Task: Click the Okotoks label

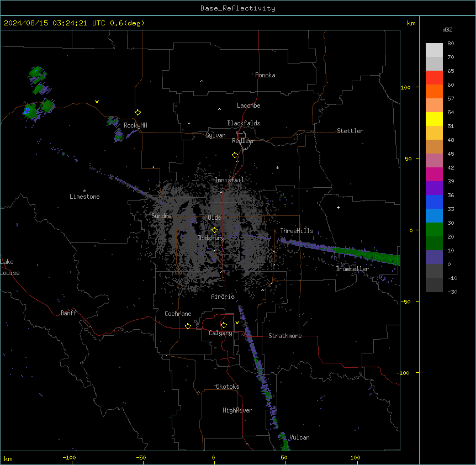Action: coord(228,387)
